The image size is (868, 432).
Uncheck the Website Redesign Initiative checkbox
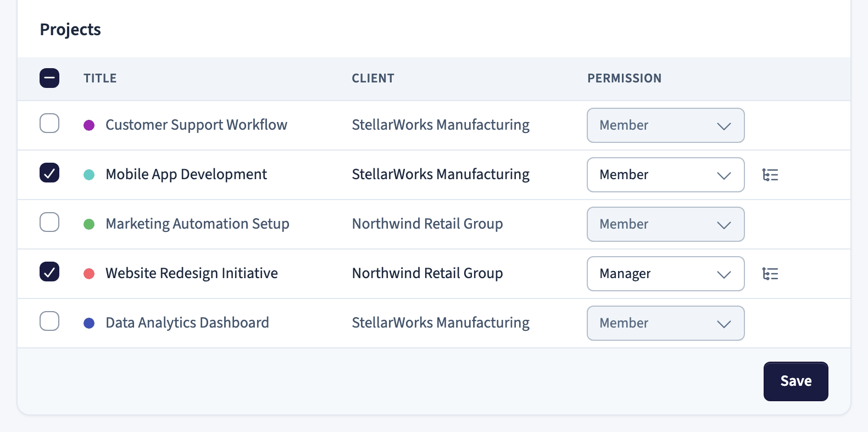tap(49, 272)
